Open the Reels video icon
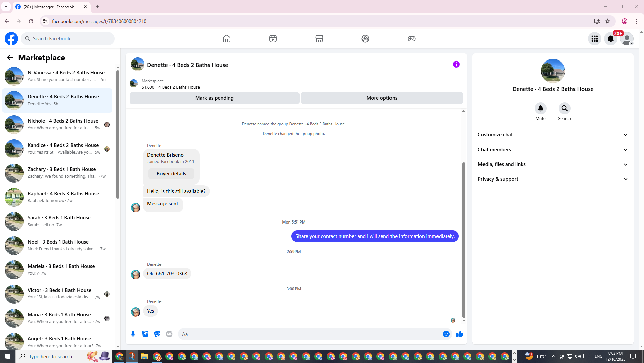The height and width of the screenshot is (363, 644). (x=273, y=39)
